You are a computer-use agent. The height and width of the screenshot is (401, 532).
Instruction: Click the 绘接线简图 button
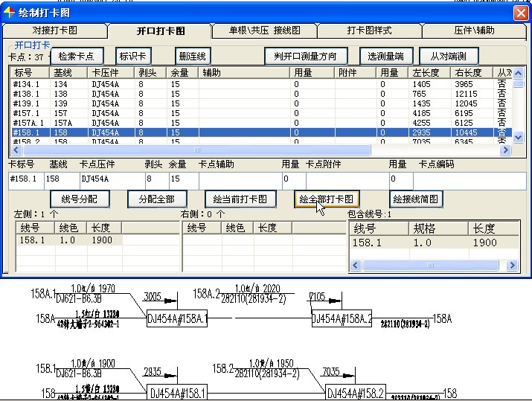(x=416, y=199)
